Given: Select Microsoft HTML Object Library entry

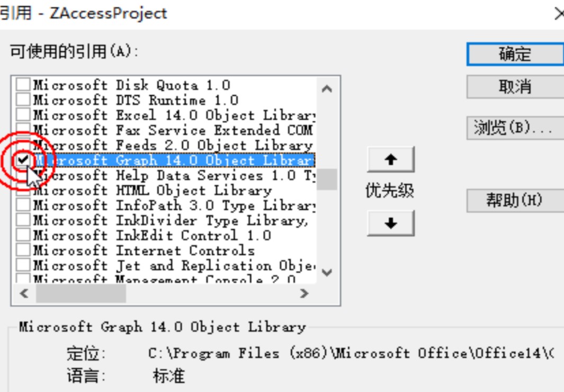Looking at the screenshot, I should point(153,190).
